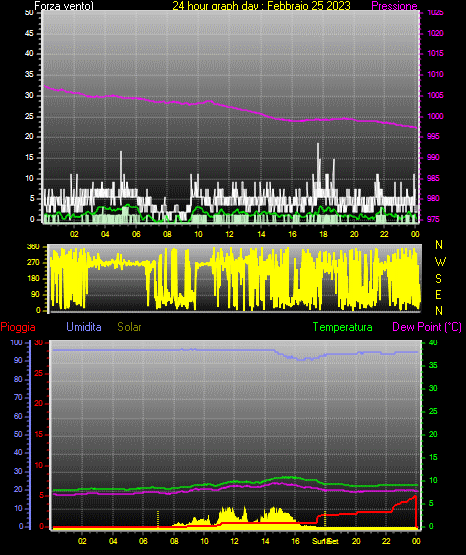Click the '22' hour label on the bottom graph
The height and width of the screenshot is (555, 466).
coord(386,541)
